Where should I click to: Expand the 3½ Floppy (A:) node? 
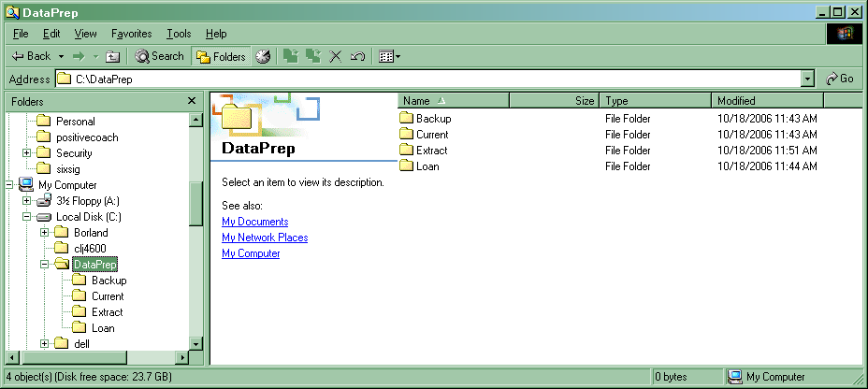(26, 201)
